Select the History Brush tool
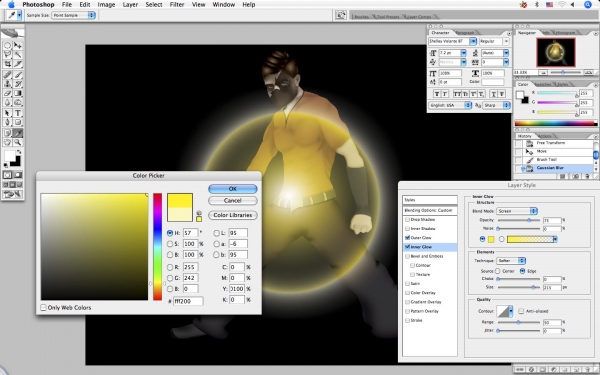Image resolution: width=600 pixels, height=375 pixels. tap(18, 84)
